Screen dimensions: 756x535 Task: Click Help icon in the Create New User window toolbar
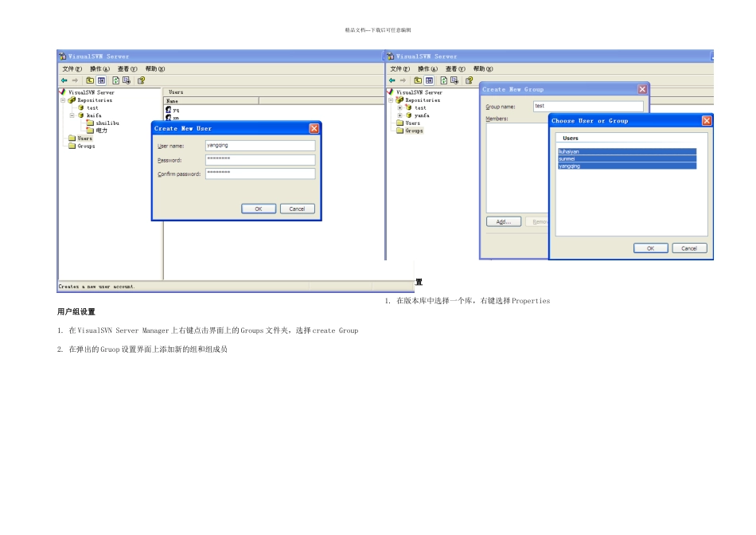pos(142,80)
